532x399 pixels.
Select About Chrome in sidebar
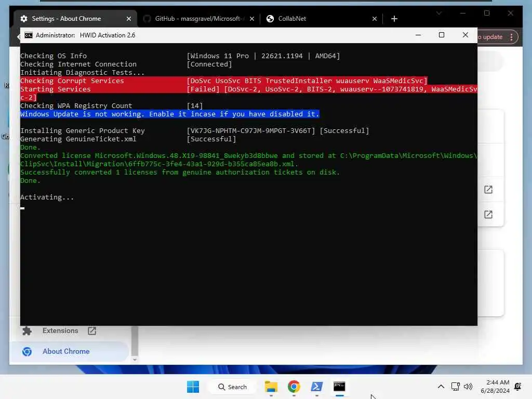(70, 352)
